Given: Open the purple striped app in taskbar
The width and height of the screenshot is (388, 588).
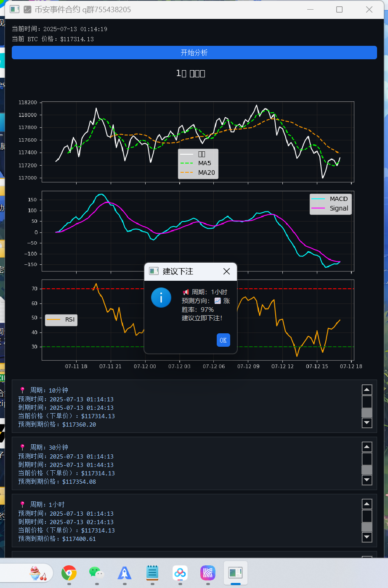Looking at the screenshot, I should [207, 572].
